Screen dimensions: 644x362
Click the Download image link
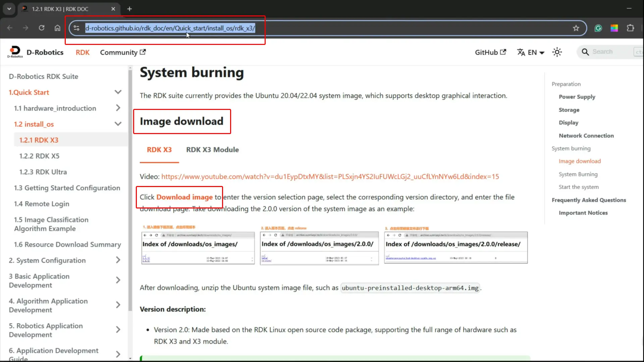point(184,197)
